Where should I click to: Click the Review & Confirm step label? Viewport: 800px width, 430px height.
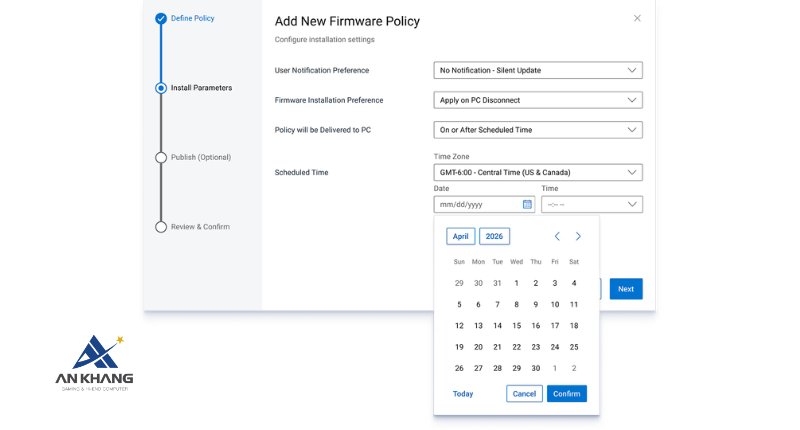click(200, 226)
